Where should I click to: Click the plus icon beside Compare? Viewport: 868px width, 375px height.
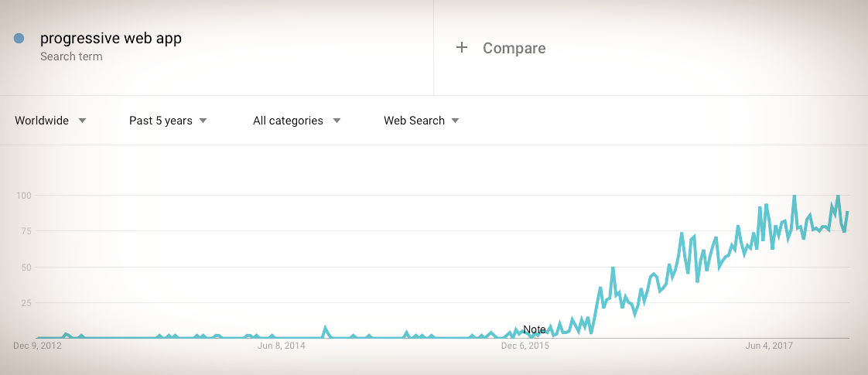[x=462, y=48]
